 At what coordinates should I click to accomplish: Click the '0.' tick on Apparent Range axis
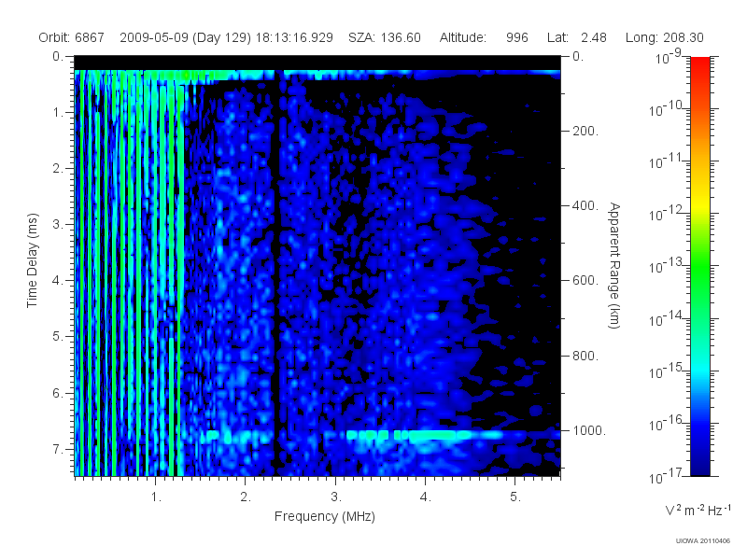point(578,56)
